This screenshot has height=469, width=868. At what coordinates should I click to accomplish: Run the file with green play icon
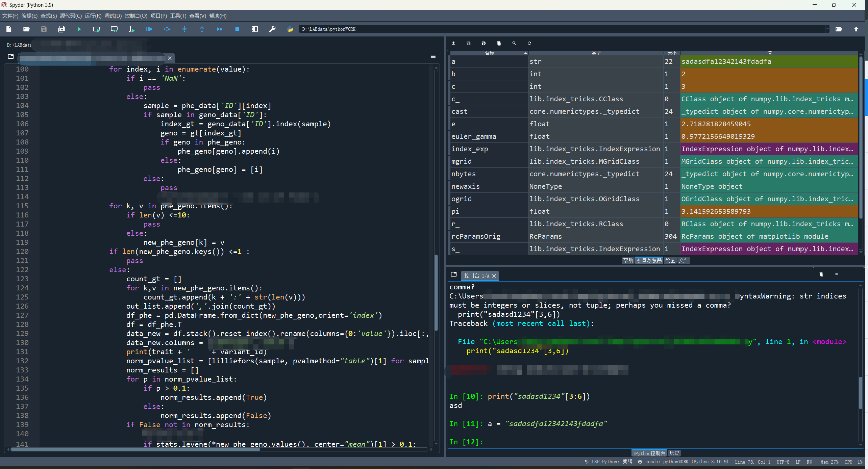point(79,29)
